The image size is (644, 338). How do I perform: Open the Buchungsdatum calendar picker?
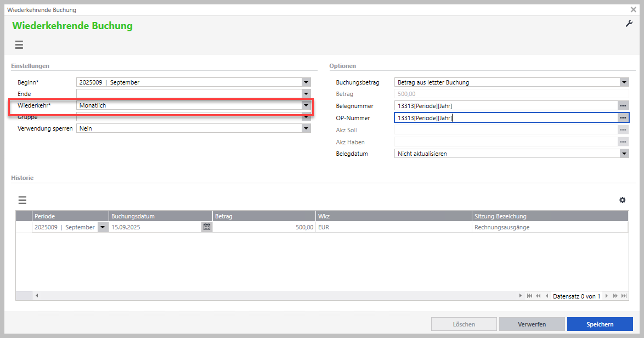pyautogui.click(x=206, y=227)
